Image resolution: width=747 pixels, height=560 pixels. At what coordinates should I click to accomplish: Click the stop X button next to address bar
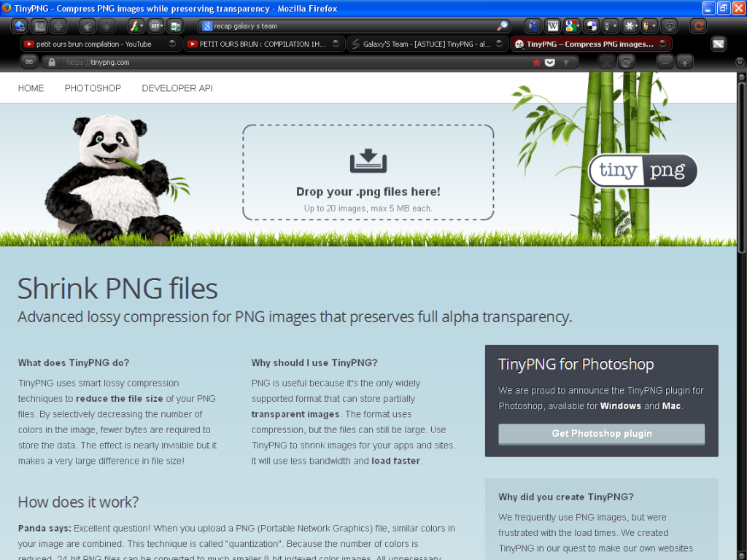click(x=606, y=62)
